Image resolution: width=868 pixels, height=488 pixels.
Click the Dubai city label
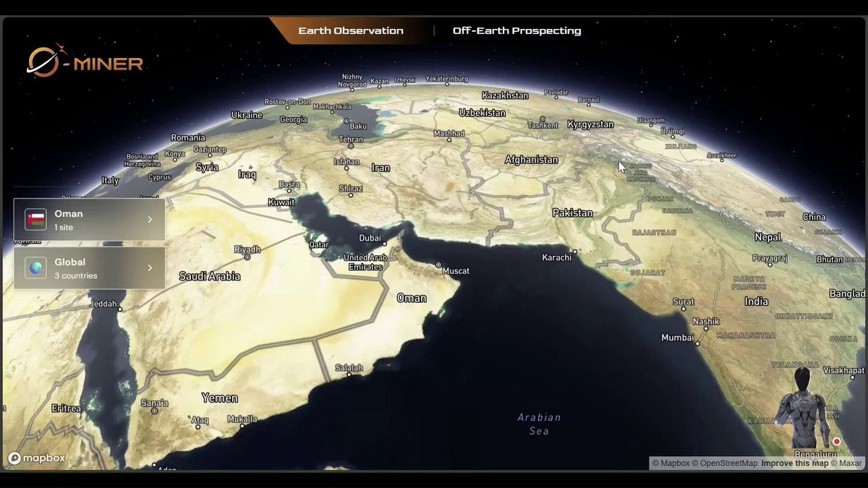pos(370,238)
